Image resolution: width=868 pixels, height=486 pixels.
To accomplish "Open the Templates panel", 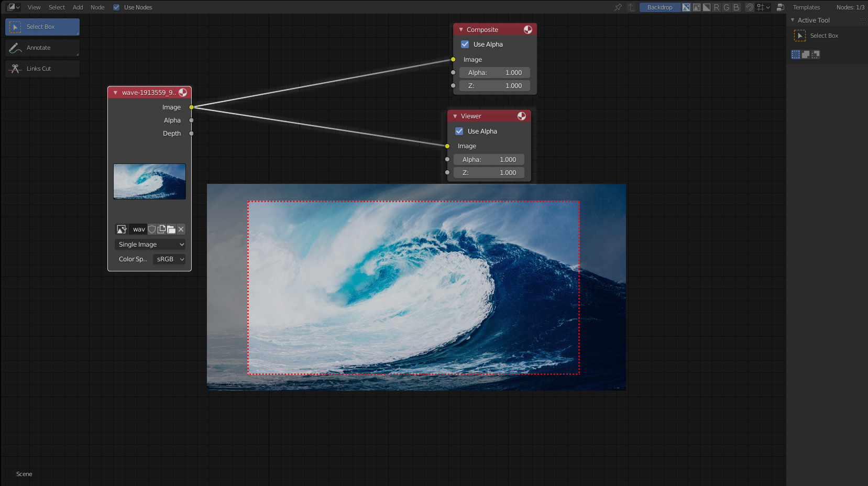I will tap(806, 7).
